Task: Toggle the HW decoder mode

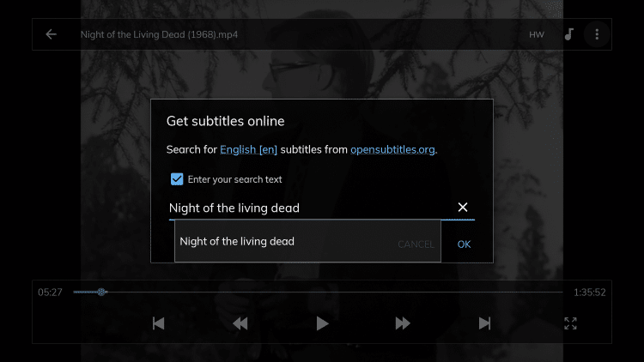Action: (x=537, y=35)
